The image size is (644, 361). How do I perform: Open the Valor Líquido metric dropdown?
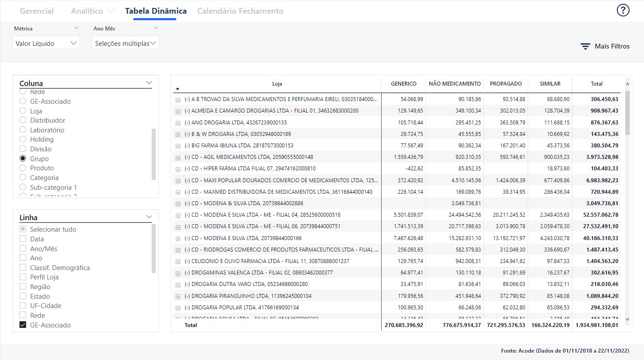46,43
